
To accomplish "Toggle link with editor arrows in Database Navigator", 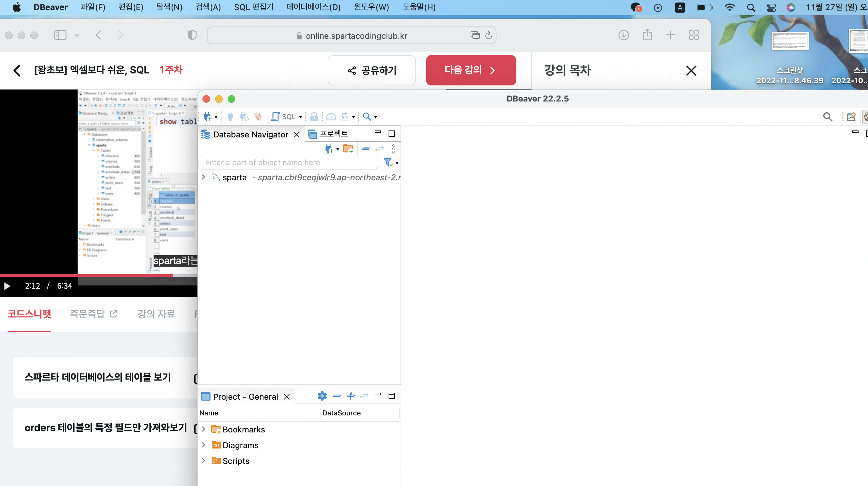I will tap(380, 148).
